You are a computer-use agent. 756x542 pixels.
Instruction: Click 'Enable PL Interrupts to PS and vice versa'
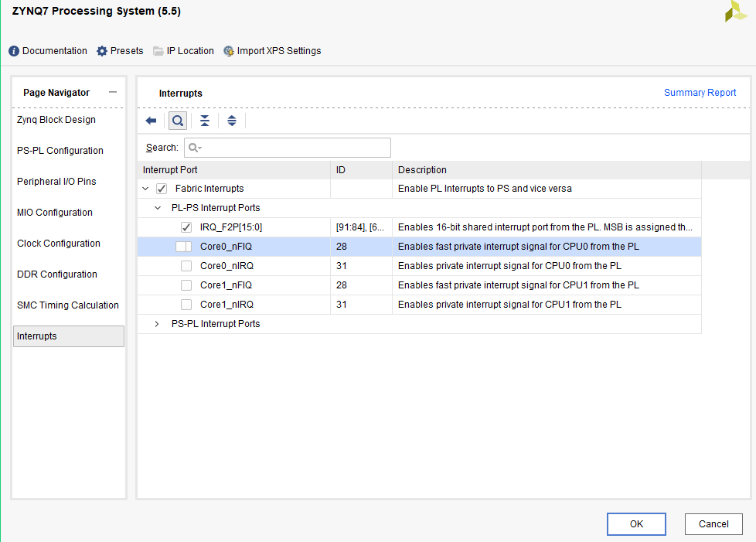pos(485,189)
